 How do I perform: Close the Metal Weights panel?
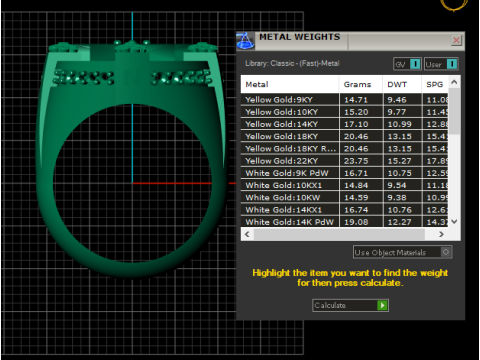click(456, 41)
